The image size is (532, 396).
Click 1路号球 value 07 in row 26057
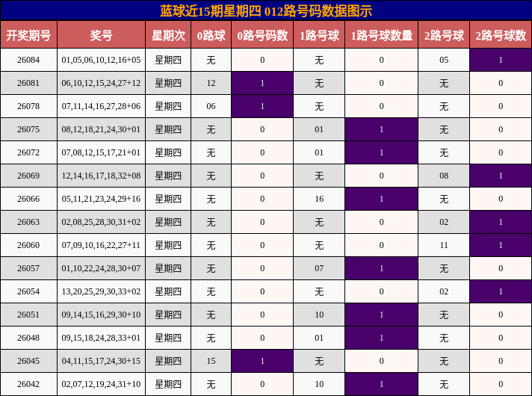click(319, 268)
